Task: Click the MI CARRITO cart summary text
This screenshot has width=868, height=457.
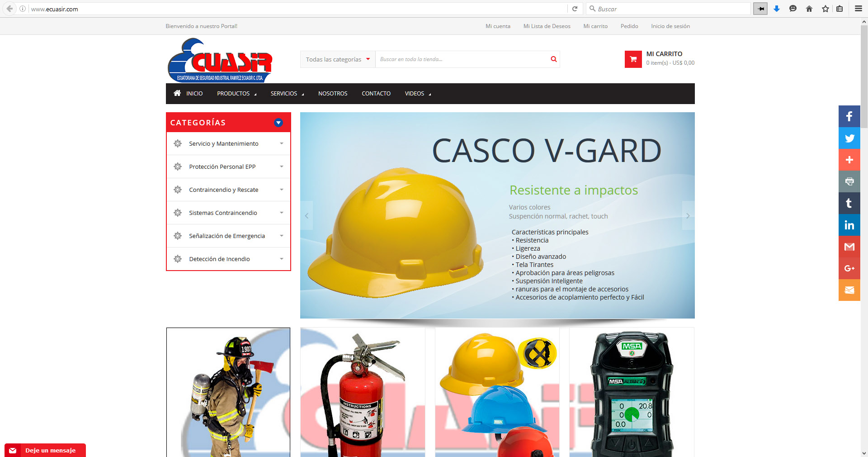Action: [x=664, y=54]
